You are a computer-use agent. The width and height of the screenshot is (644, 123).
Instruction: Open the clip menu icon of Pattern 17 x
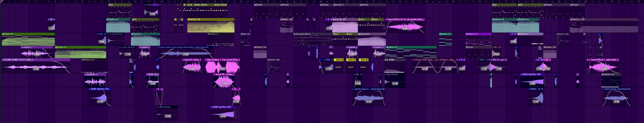click(467, 34)
